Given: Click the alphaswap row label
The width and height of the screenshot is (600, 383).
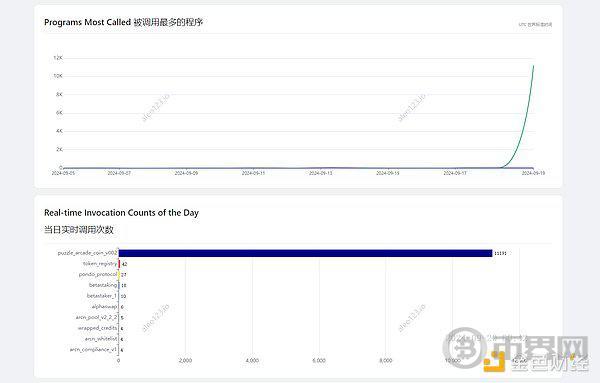Looking at the screenshot, I should pyautogui.click(x=104, y=306).
